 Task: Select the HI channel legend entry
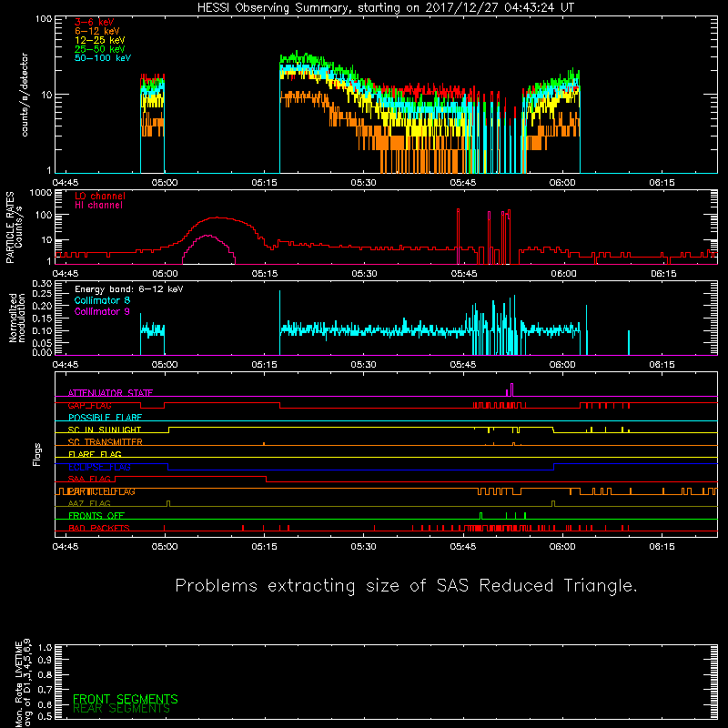coord(98,206)
